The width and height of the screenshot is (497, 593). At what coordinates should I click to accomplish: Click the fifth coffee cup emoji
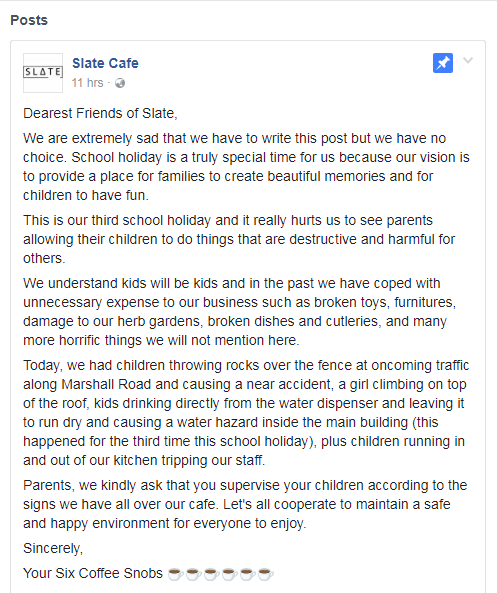[248, 574]
